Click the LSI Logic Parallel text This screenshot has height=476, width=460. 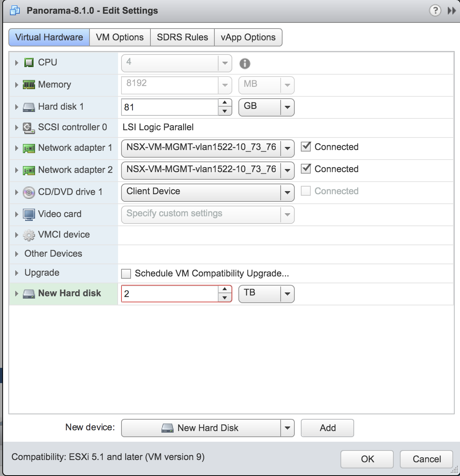(x=158, y=127)
